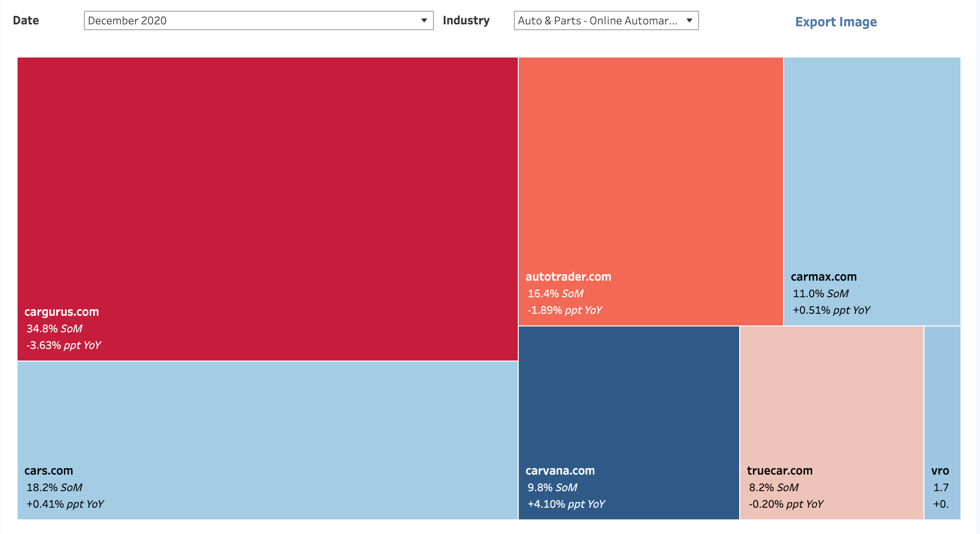980x534 pixels.
Task: Click the +0.41% ppt YoY value
Action: tap(65, 504)
